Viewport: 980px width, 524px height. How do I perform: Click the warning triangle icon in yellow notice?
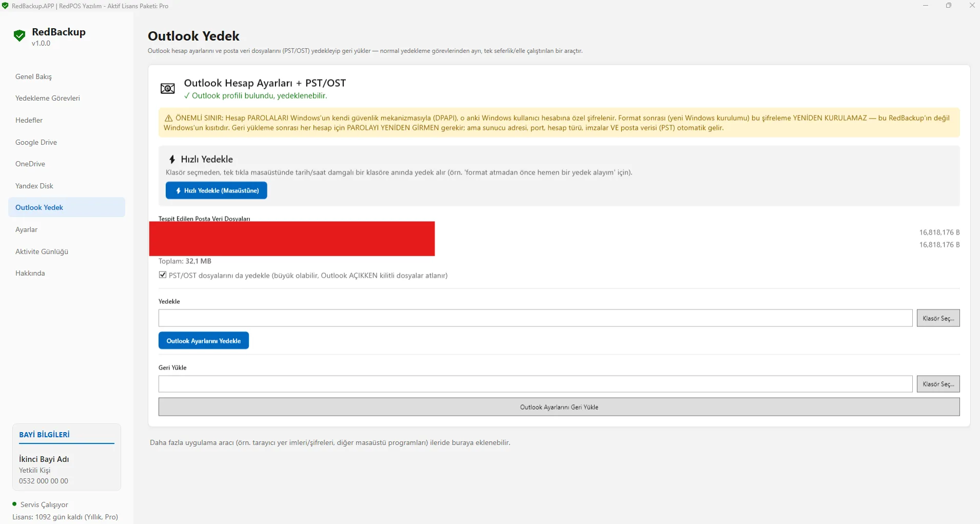(x=168, y=118)
